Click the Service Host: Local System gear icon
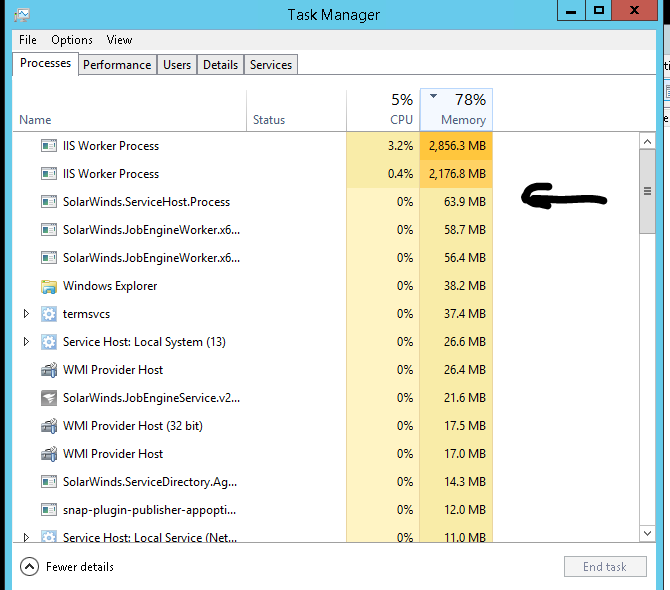The height and width of the screenshot is (590, 670). click(x=49, y=342)
